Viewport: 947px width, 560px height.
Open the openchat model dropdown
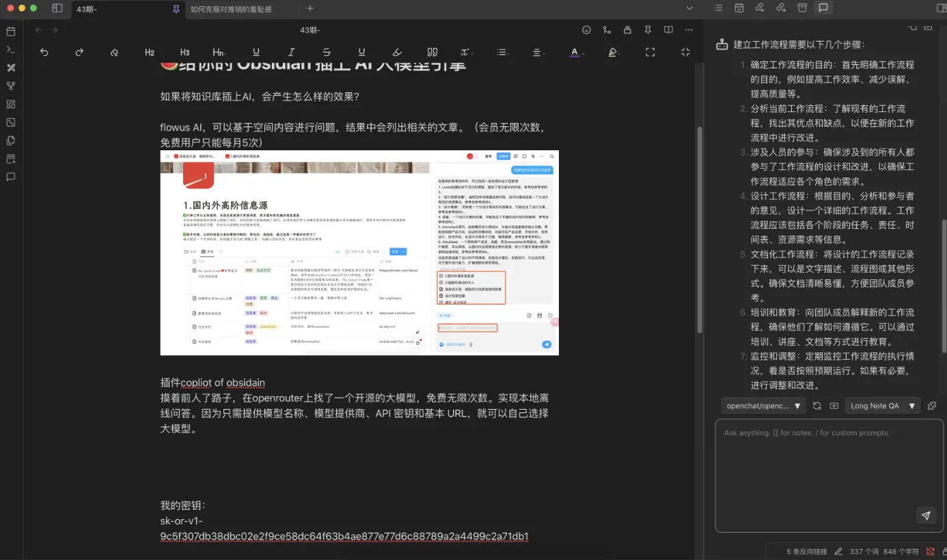tap(763, 406)
